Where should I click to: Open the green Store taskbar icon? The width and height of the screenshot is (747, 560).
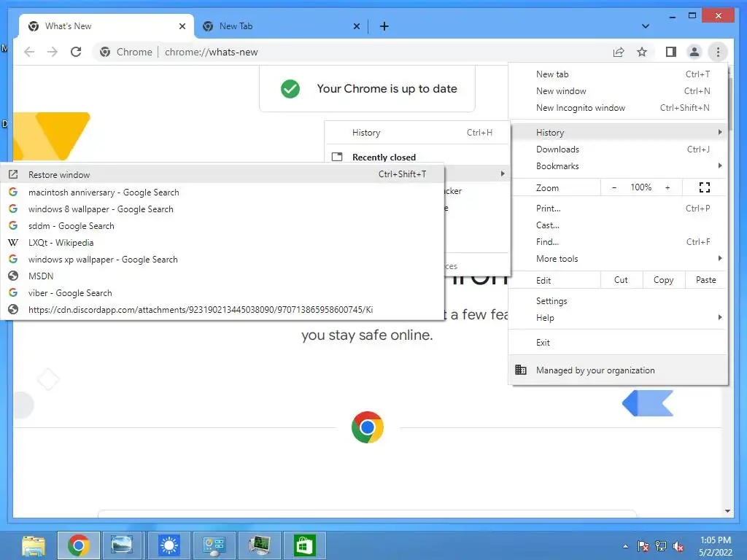(304, 545)
